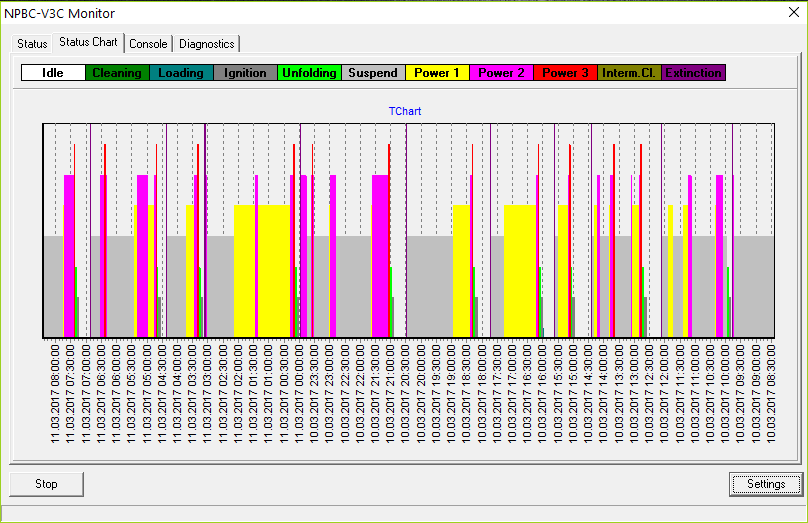Select the gray Ignition legend swatch
808x523 pixels.
(x=245, y=73)
